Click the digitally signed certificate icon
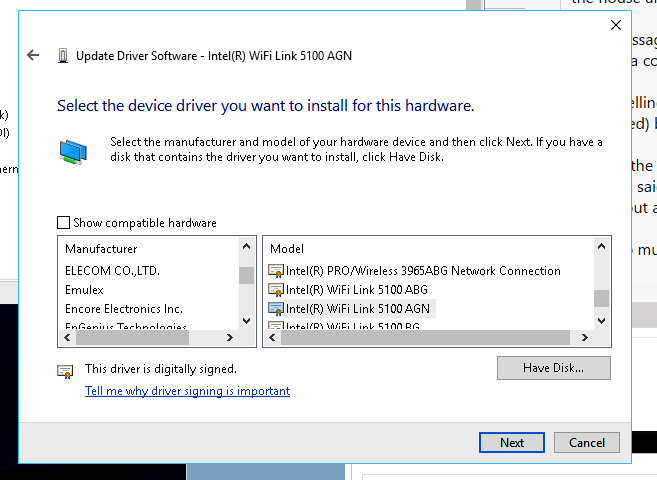The height and width of the screenshot is (480, 657). (x=65, y=371)
